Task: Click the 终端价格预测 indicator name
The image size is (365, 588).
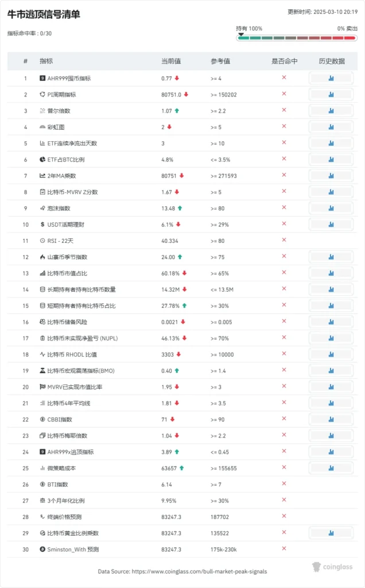Action: 64,517
